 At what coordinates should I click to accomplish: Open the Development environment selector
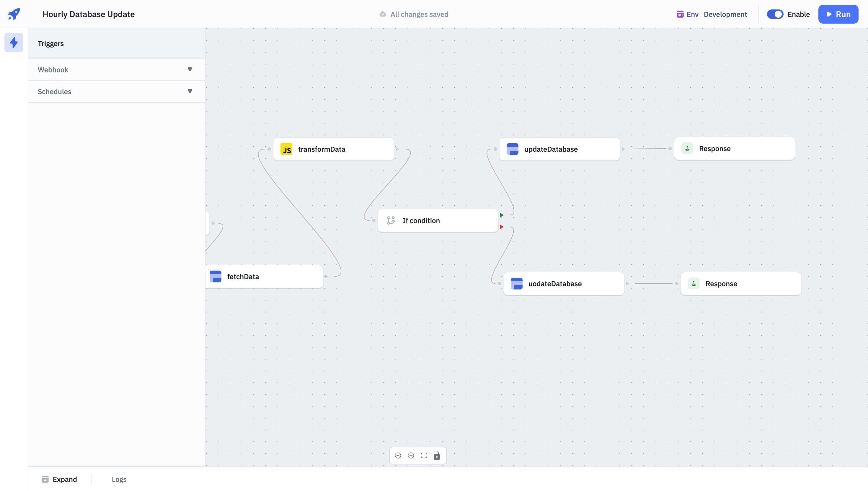coord(725,14)
